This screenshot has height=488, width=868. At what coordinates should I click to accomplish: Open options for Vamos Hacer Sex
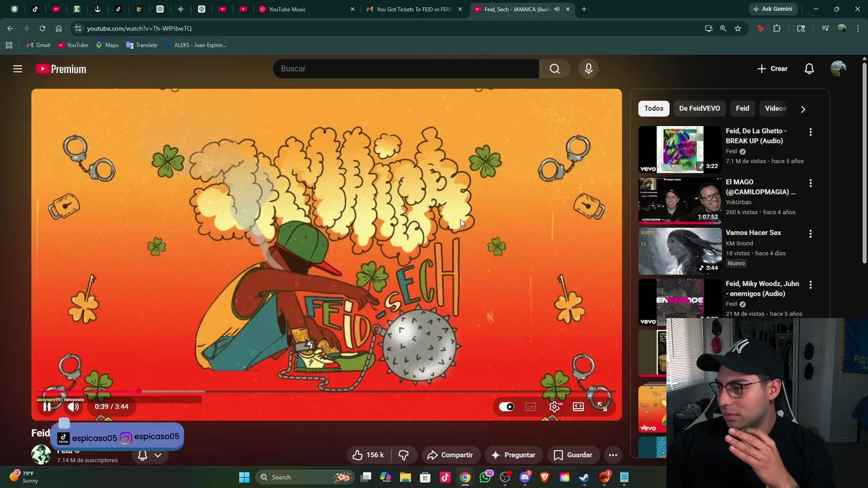810,234
